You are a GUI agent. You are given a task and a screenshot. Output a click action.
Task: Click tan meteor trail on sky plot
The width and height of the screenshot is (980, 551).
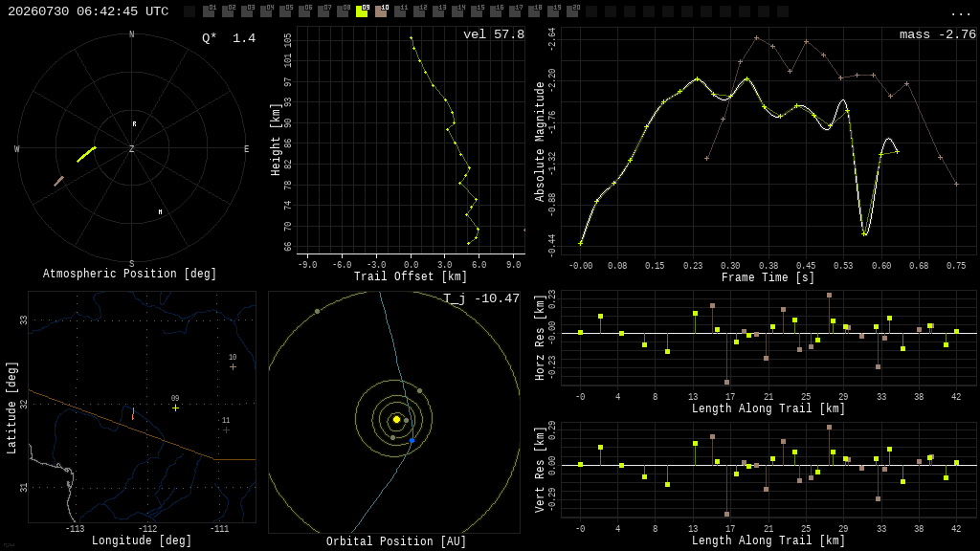58,181
